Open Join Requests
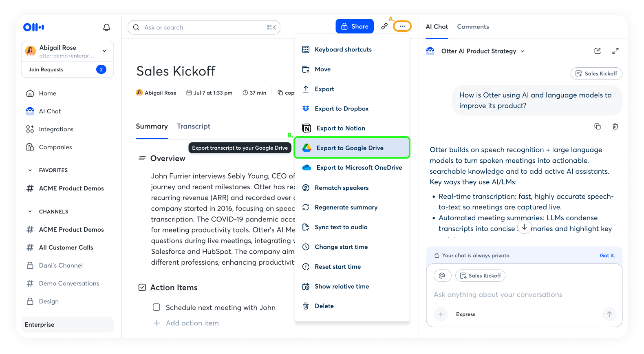The height and width of the screenshot is (354, 644). pos(67,69)
